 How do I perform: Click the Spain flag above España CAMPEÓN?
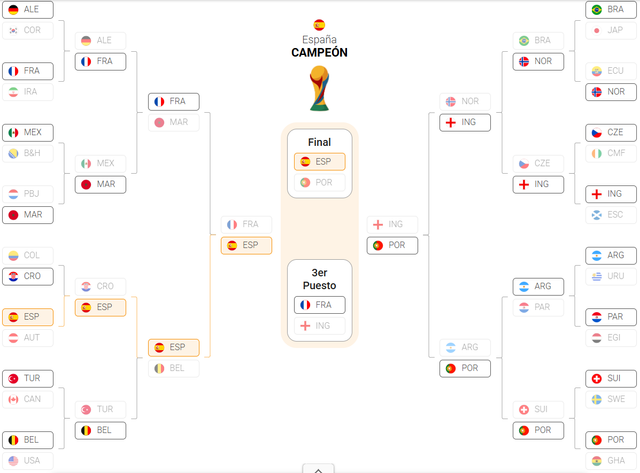coord(319,25)
